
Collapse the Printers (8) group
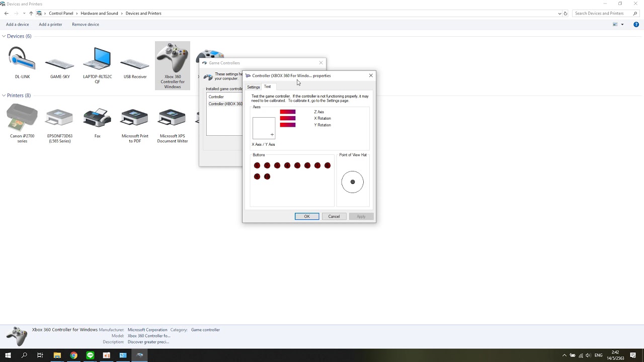pyautogui.click(x=4, y=96)
